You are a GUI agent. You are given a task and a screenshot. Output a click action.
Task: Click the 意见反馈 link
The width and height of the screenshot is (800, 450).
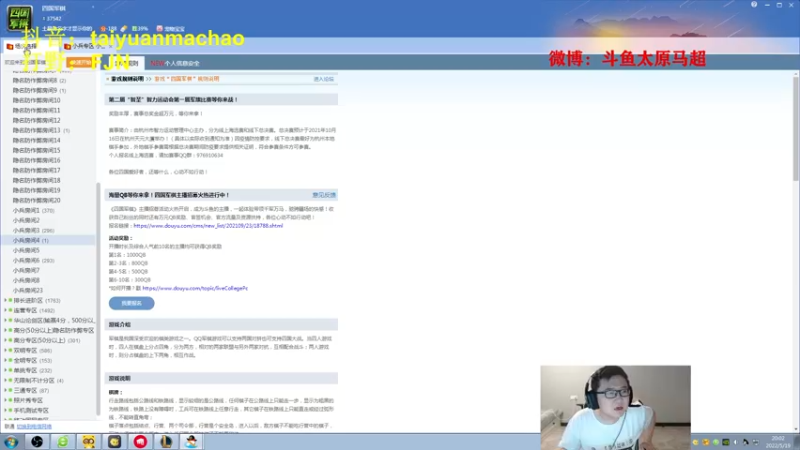click(x=324, y=195)
